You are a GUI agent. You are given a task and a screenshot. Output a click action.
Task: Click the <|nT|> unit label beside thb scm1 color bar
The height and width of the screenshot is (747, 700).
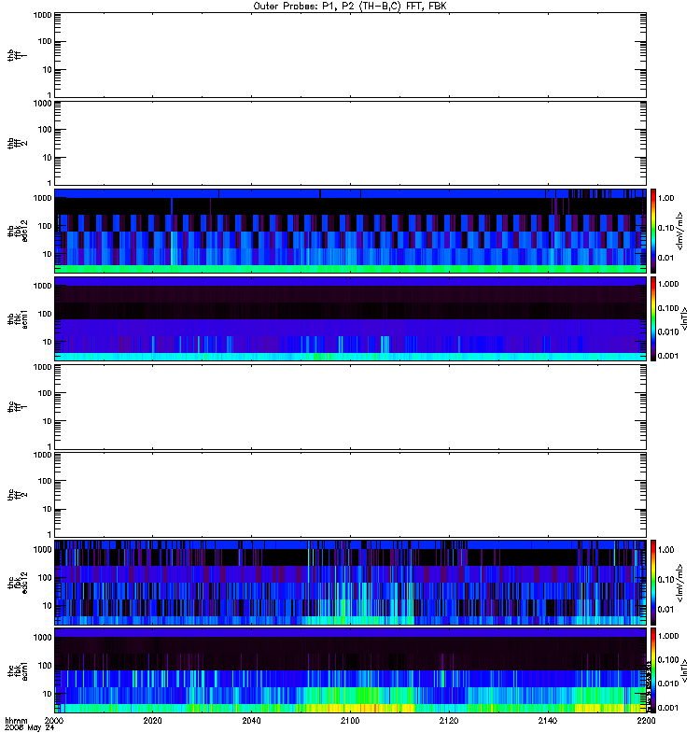pos(685,318)
